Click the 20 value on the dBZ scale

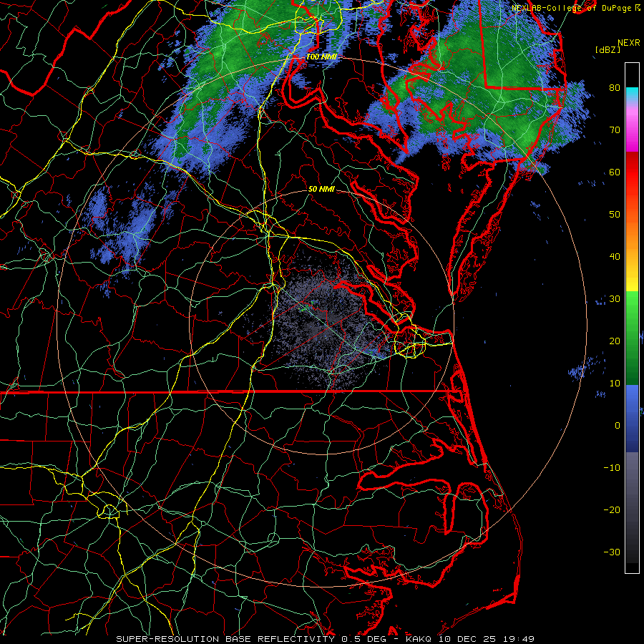click(615, 341)
